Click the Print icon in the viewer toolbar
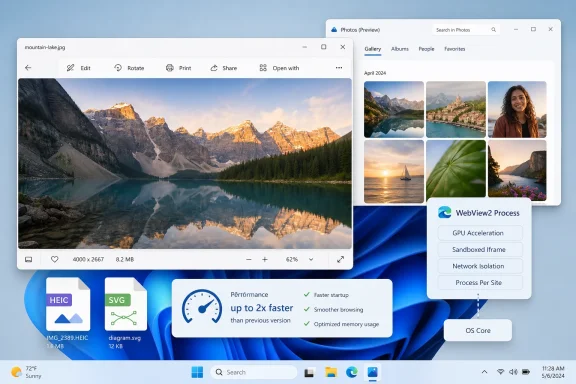The image size is (576, 384). point(170,68)
